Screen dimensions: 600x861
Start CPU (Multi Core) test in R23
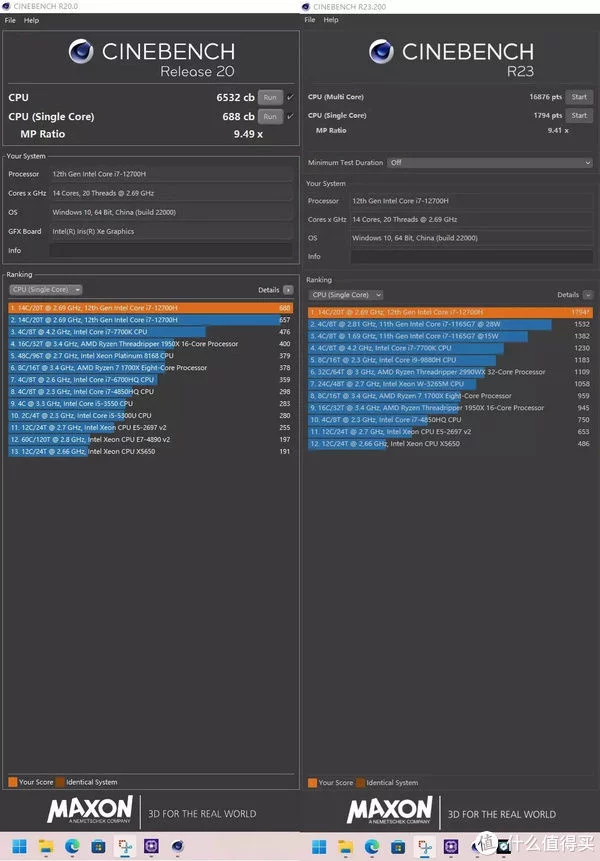click(x=579, y=97)
